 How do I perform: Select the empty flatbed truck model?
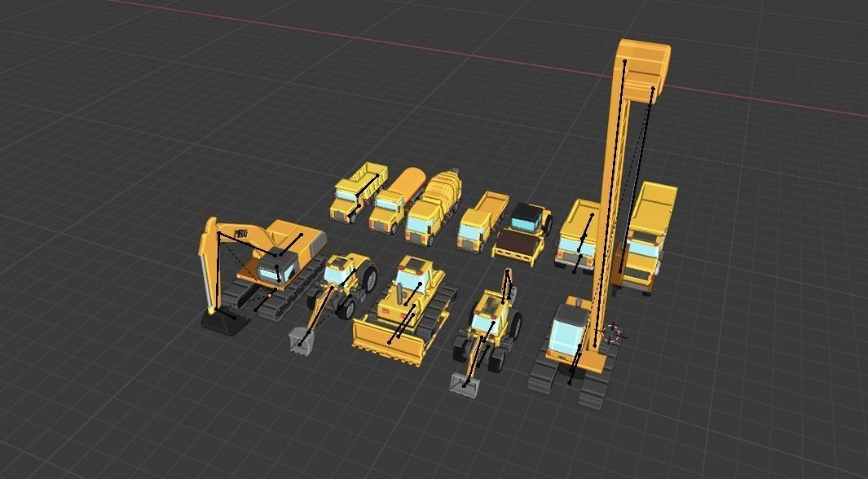(482, 222)
